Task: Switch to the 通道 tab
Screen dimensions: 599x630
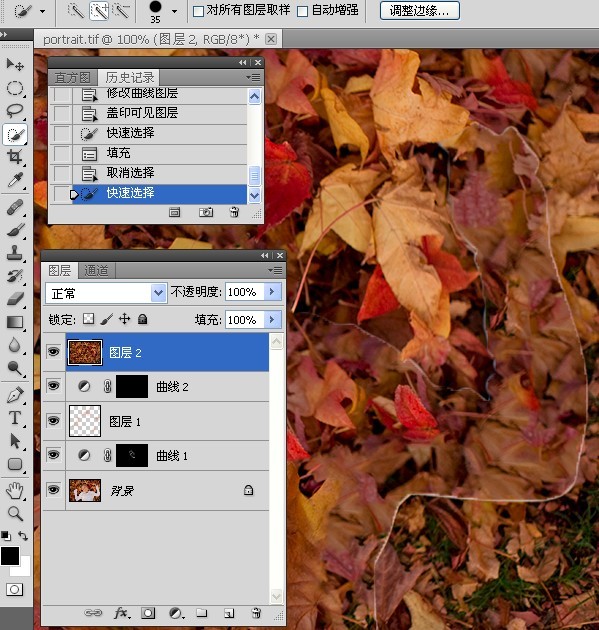Action: (x=96, y=271)
